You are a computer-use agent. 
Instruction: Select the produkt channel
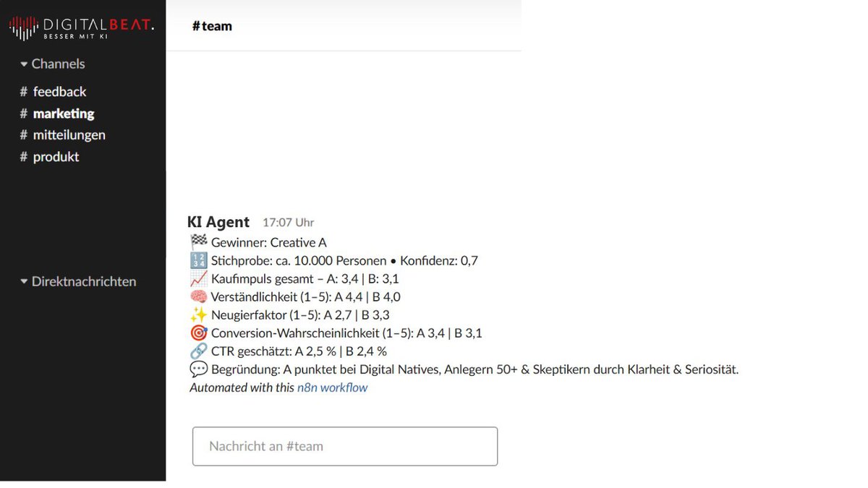pos(56,157)
